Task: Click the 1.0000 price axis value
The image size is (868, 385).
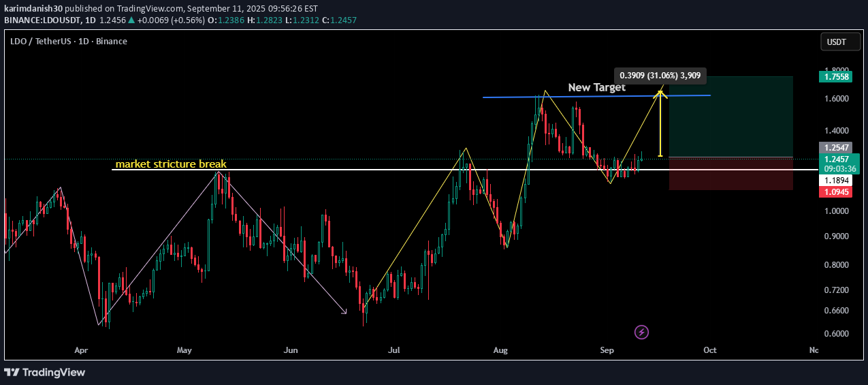Action: point(837,211)
